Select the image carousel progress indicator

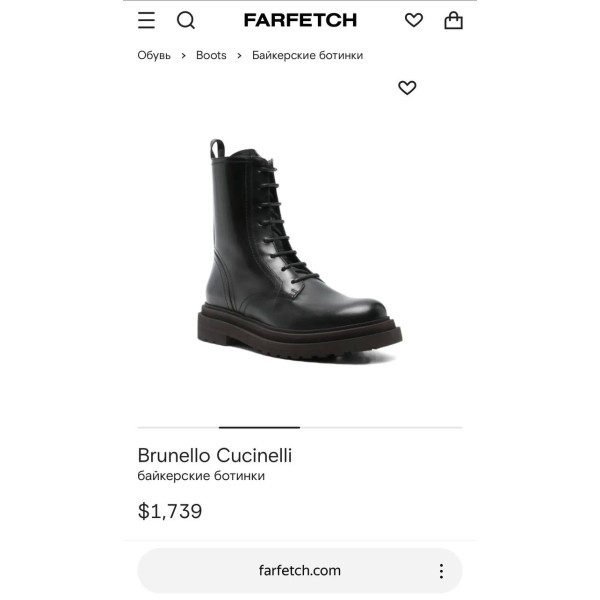tap(259, 427)
